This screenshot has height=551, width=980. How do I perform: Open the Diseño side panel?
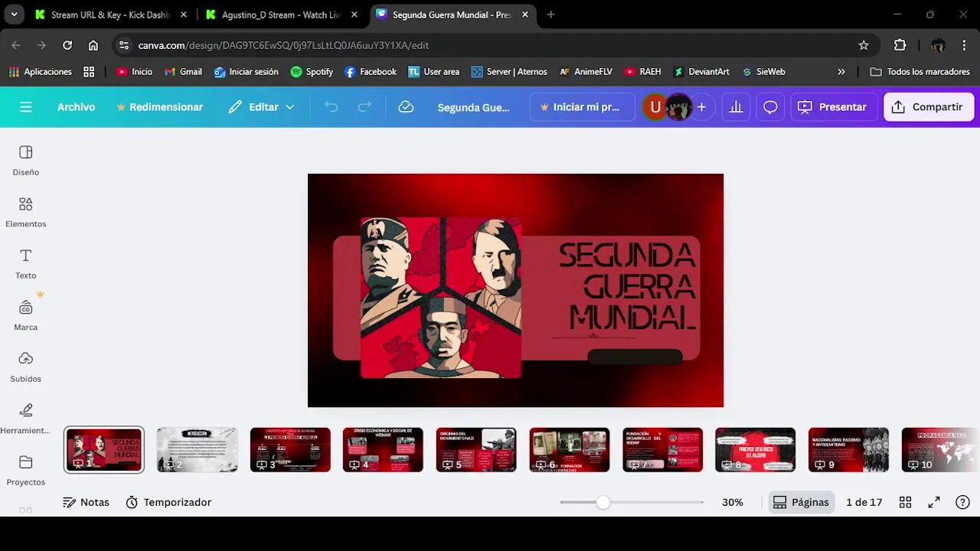(25, 161)
